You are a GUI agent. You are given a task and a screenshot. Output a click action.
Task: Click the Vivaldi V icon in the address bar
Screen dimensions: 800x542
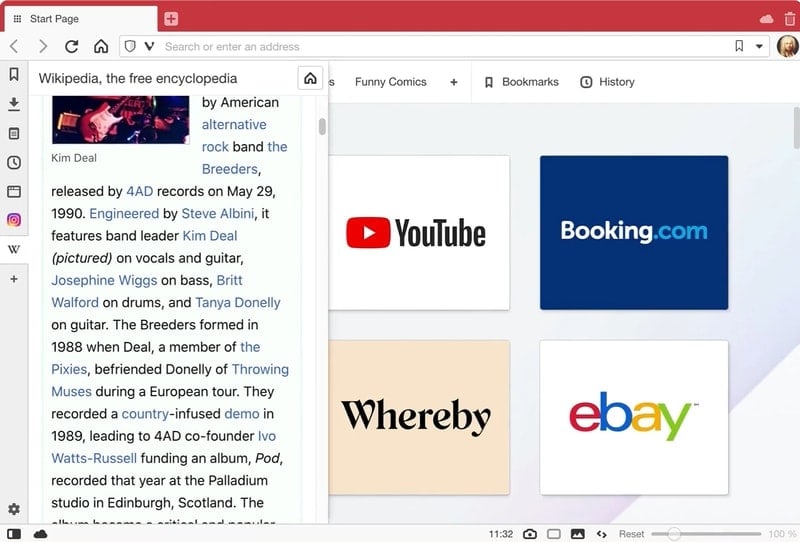tap(149, 46)
